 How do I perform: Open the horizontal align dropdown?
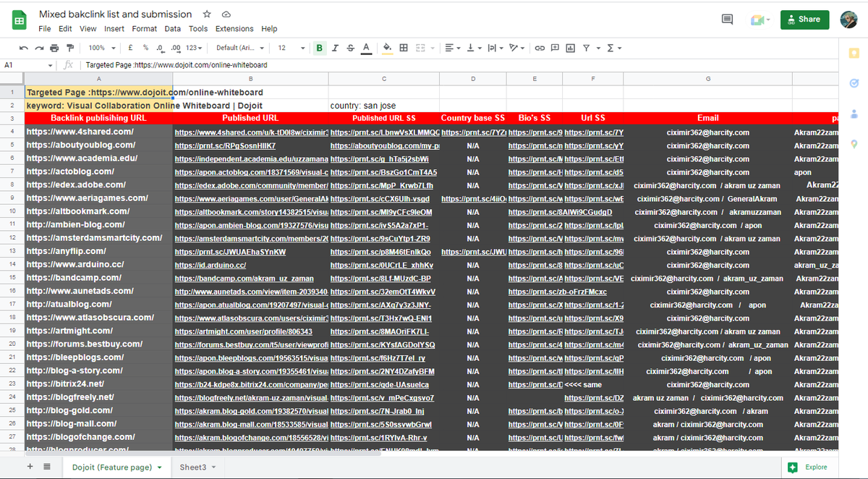coord(452,48)
